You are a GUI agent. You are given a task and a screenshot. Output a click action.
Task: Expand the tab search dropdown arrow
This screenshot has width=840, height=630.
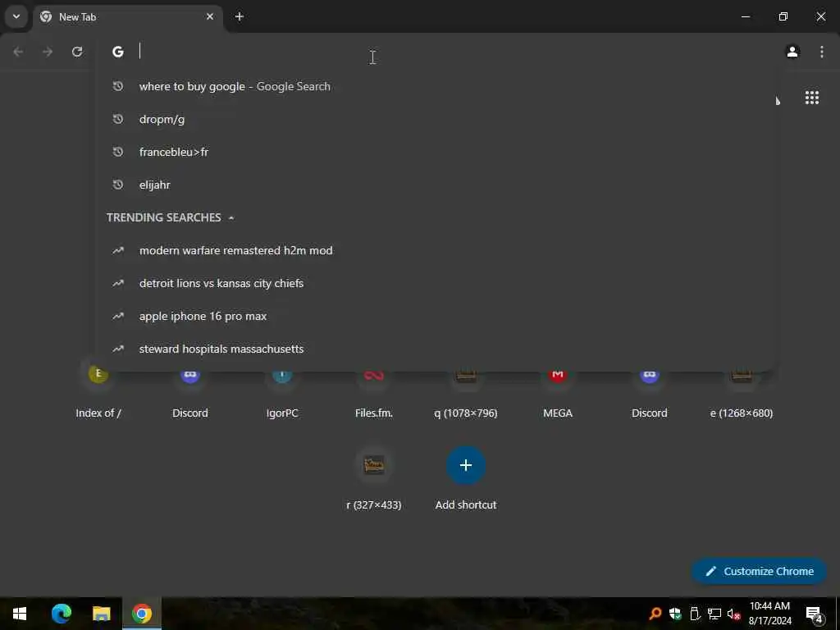click(16, 16)
